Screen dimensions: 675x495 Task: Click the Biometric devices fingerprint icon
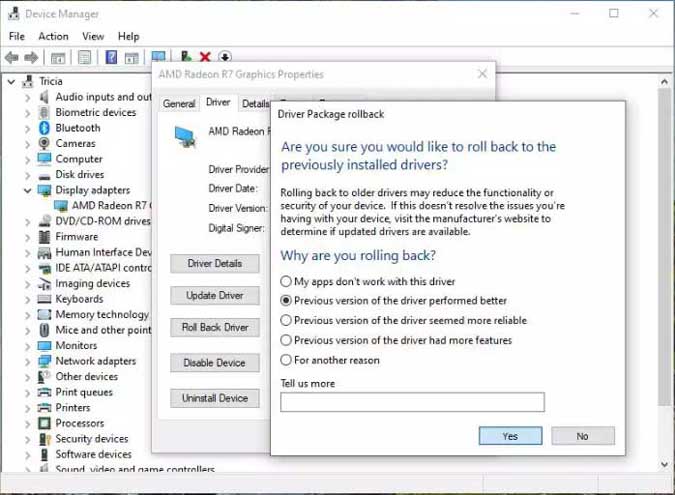pos(44,112)
